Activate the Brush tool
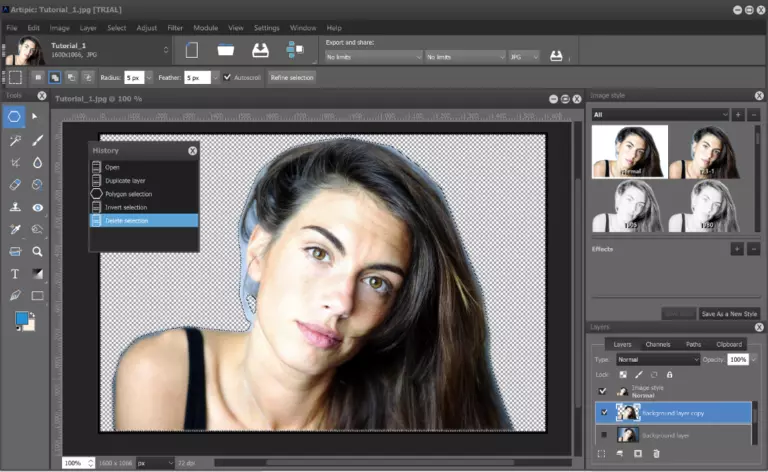Image resolution: width=768 pixels, height=472 pixels. pos(38,140)
